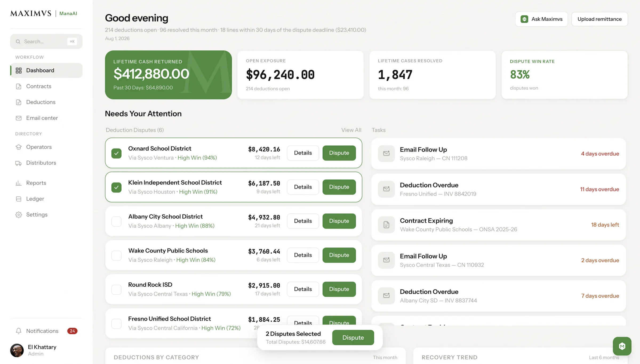Click the Dashboard grid icon in sidebar
640x364 pixels.
[18, 70]
